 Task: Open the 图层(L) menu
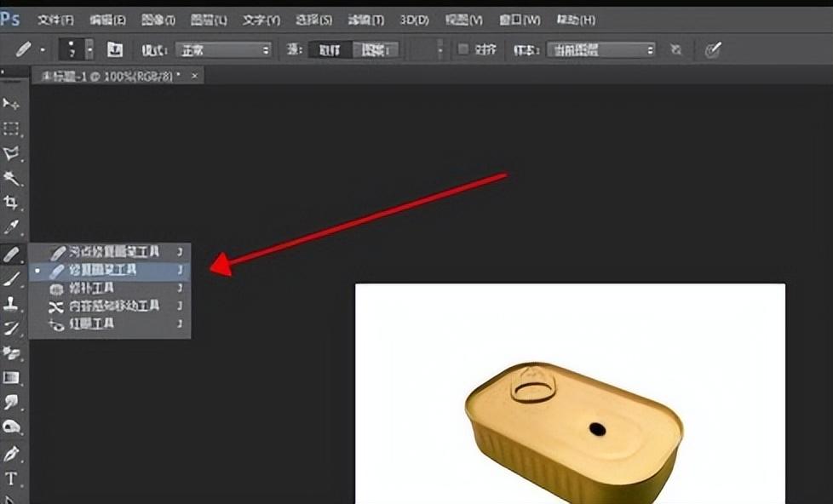click(x=208, y=20)
